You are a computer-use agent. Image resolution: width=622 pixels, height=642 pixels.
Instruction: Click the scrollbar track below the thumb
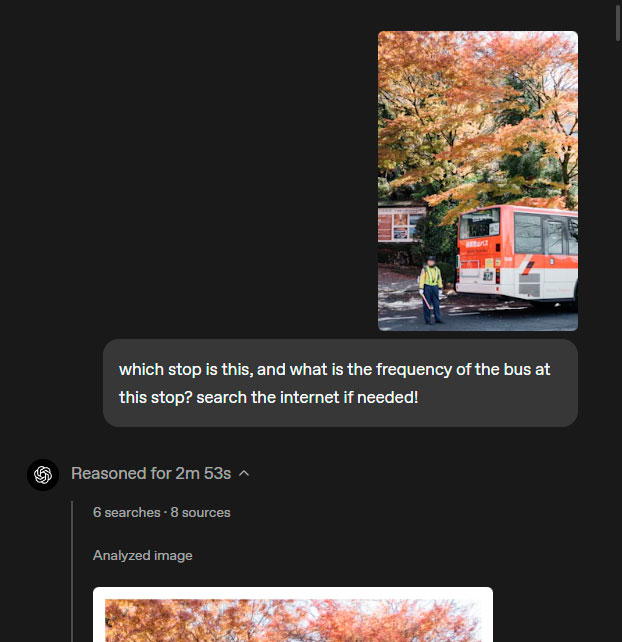pos(618,328)
